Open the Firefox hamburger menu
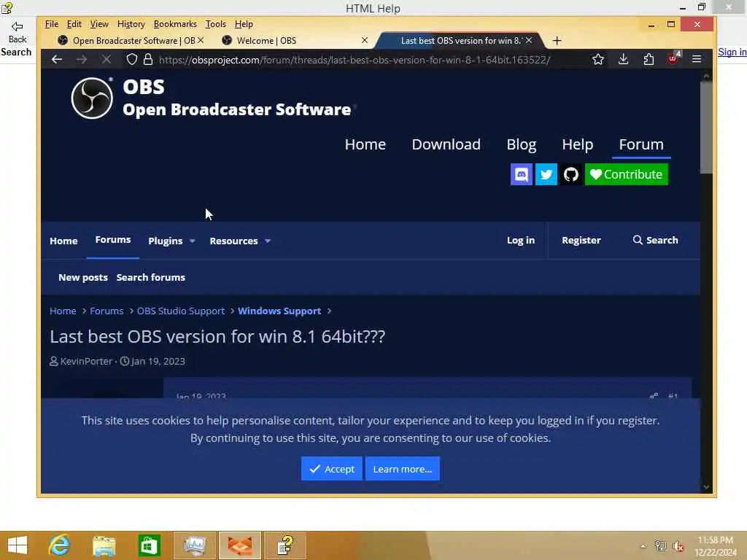The height and width of the screenshot is (560, 747). coord(697,59)
